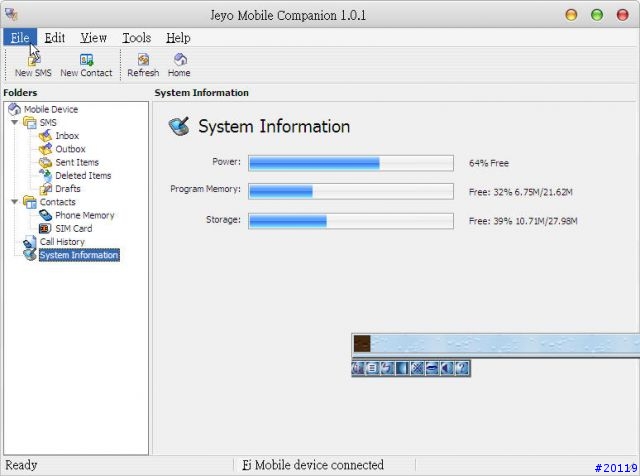Click the list-lines icon in the floating toolbar

click(372, 368)
